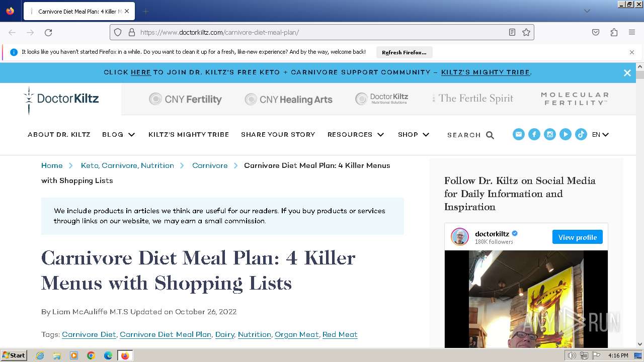Launch Edge from taskbar
The image size is (644, 362).
click(108, 355)
